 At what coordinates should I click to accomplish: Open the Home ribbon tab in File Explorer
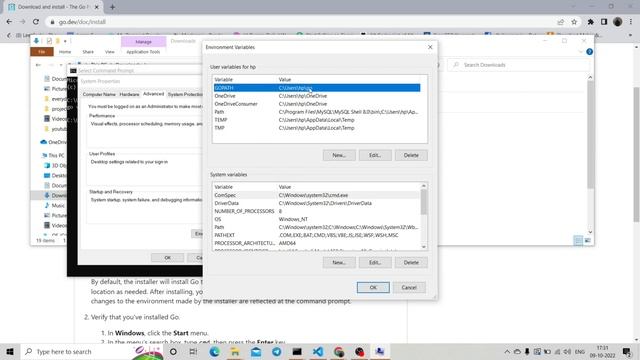pyautogui.click(x=65, y=52)
